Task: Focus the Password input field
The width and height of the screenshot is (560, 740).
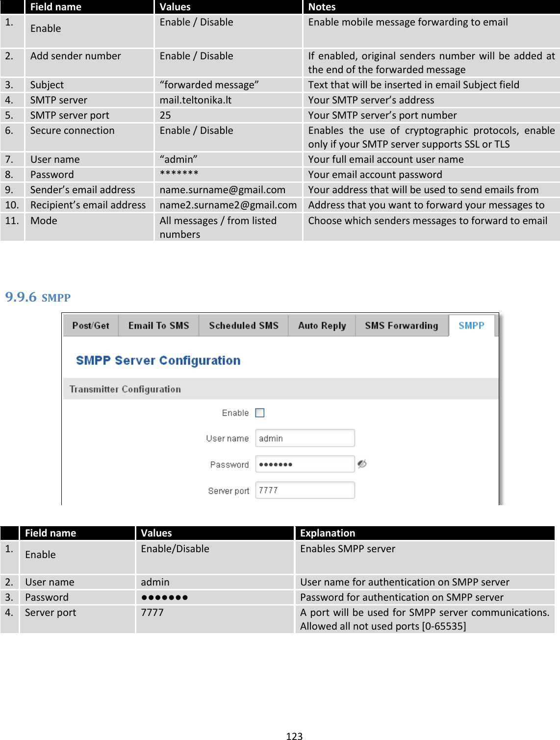Action: (305, 464)
